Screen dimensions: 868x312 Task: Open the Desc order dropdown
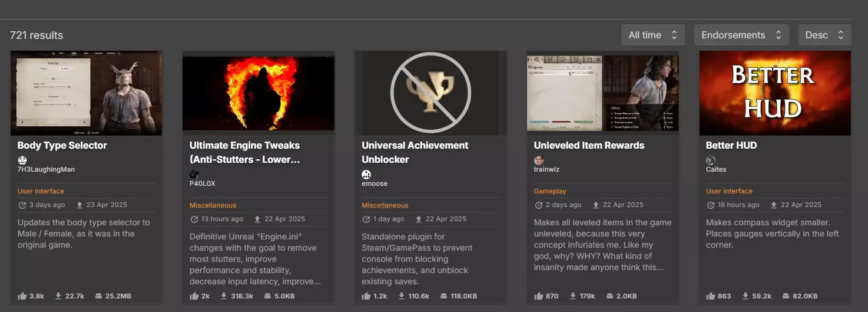[x=824, y=35]
